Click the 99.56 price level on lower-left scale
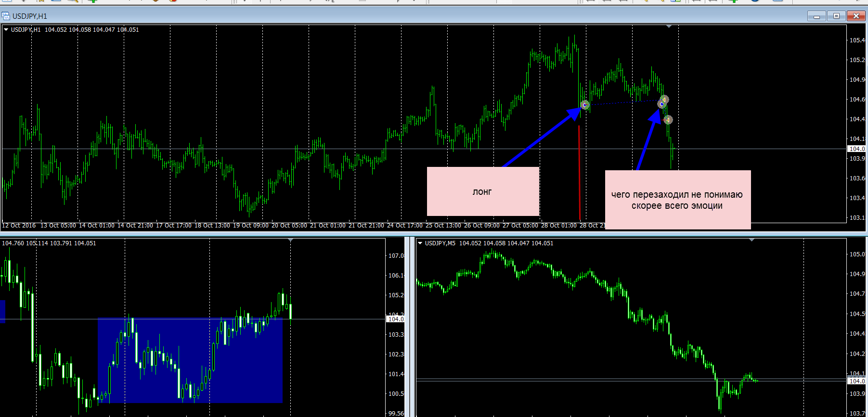The image size is (868, 417). [396, 413]
